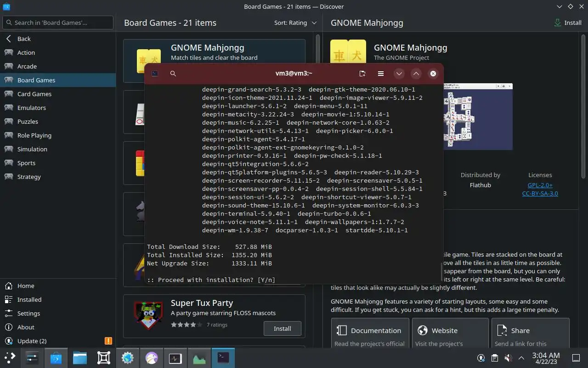Open the terminal hamburger menu
The image size is (588, 368).
[x=381, y=74]
